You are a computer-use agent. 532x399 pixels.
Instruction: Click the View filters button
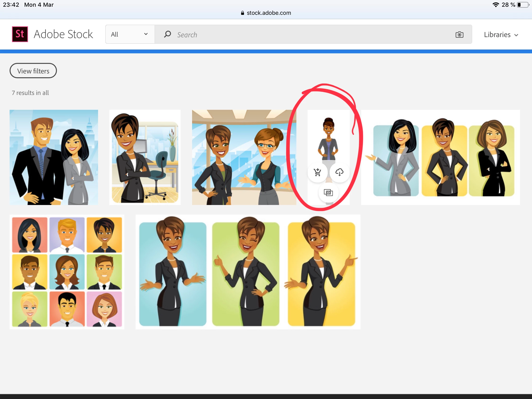click(x=33, y=71)
